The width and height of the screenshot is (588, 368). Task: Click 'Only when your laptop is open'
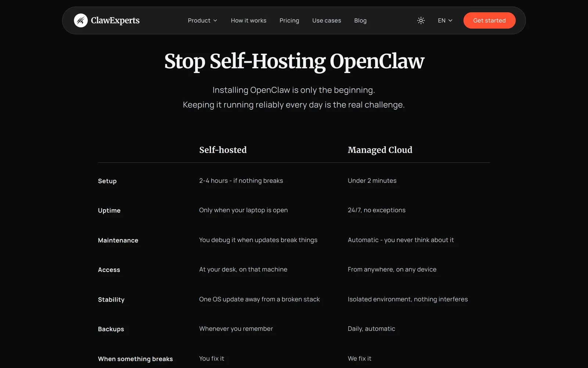(x=243, y=210)
